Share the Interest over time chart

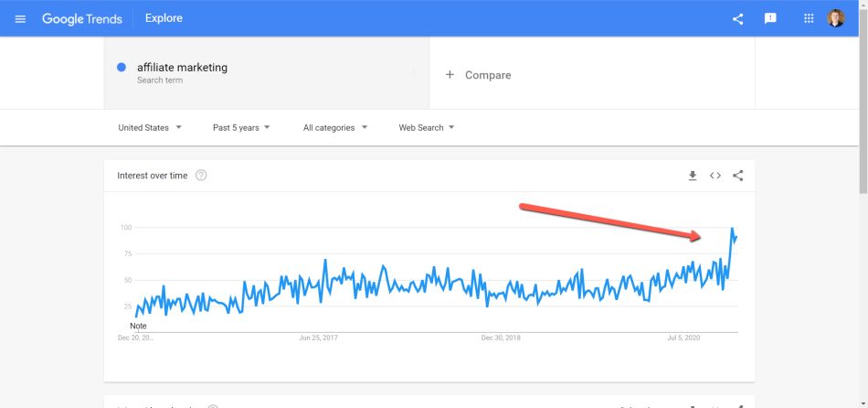tap(737, 176)
